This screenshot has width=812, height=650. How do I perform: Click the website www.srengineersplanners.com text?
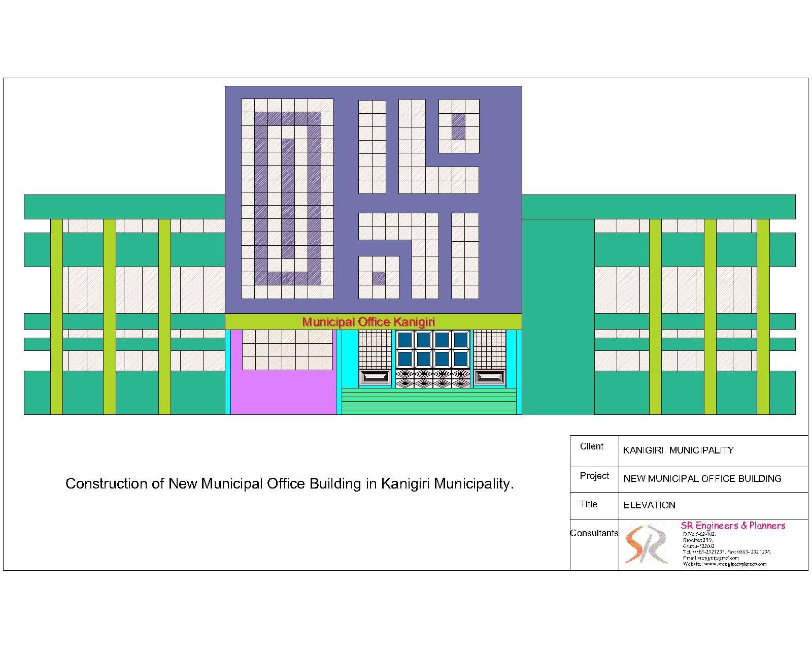726,565
